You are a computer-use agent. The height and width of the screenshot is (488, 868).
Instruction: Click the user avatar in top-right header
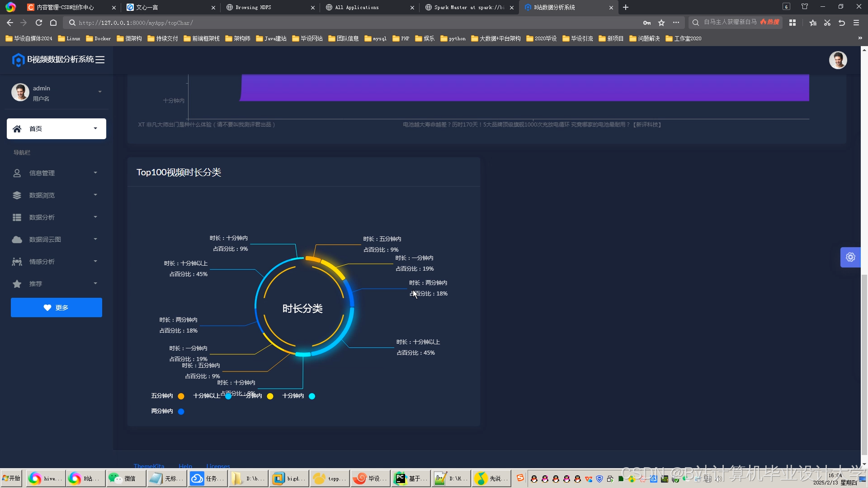coord(838,60)
